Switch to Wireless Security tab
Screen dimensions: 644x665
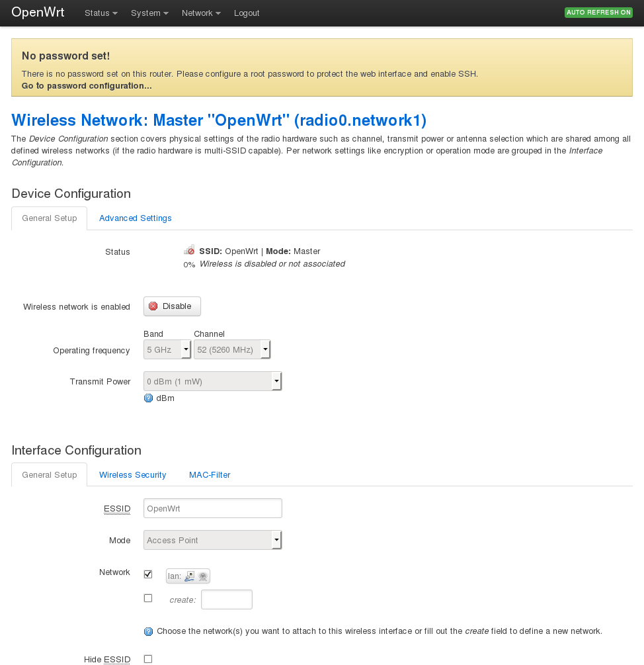[133, 475]
